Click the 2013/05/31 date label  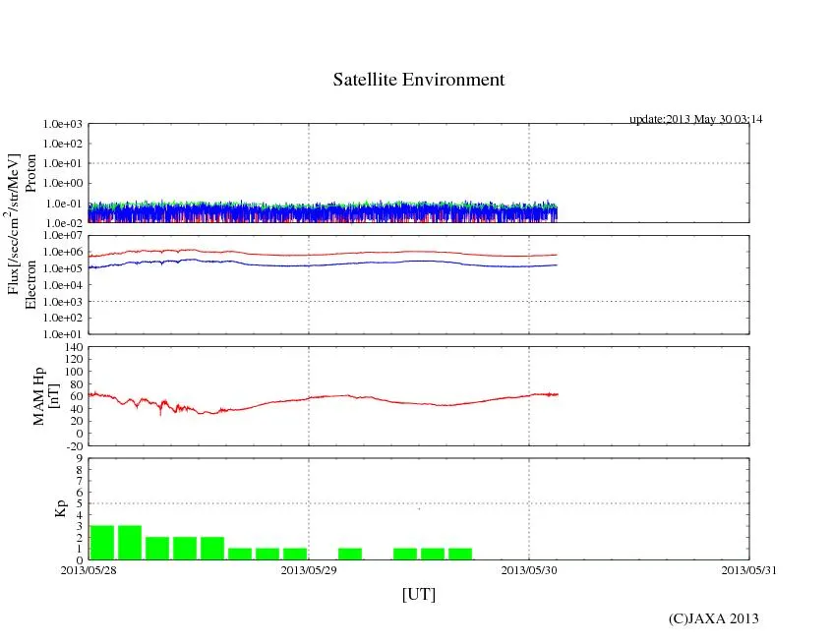click(748, 569)
